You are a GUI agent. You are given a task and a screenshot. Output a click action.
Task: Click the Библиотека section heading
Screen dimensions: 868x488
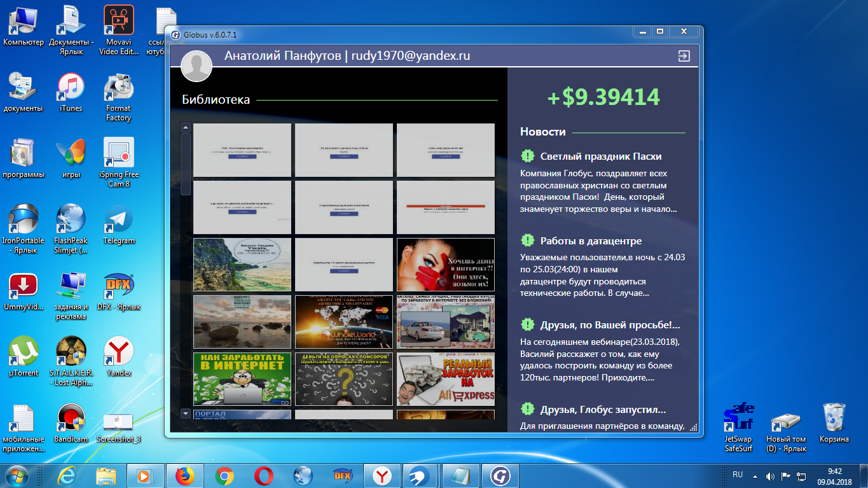coord(216,99)
